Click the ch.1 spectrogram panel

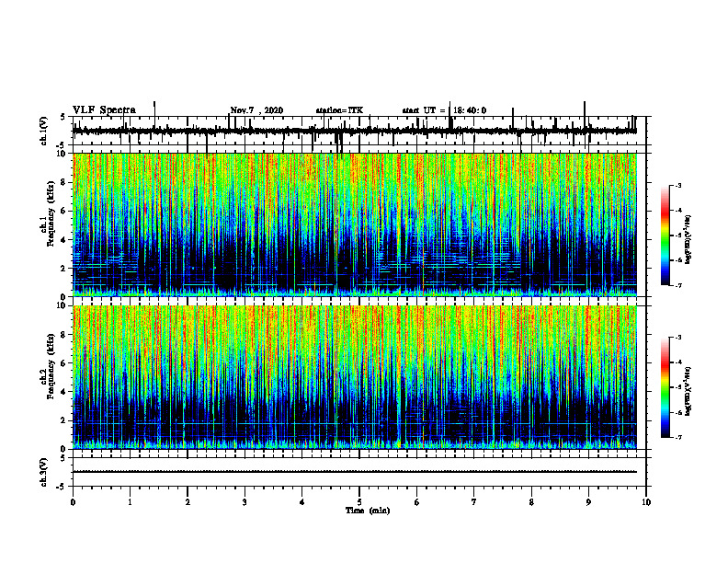click(x=354, y=224)
